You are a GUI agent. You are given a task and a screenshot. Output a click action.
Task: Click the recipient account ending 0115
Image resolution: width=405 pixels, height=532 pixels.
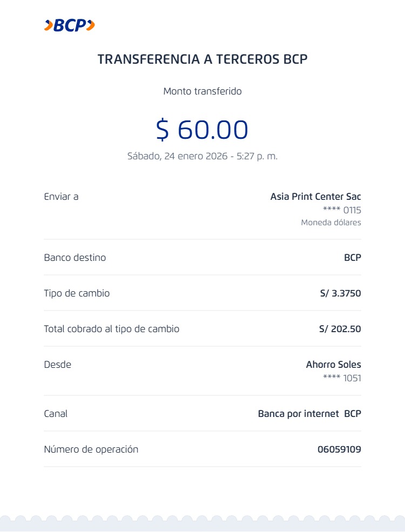click(x=342, y=210)
